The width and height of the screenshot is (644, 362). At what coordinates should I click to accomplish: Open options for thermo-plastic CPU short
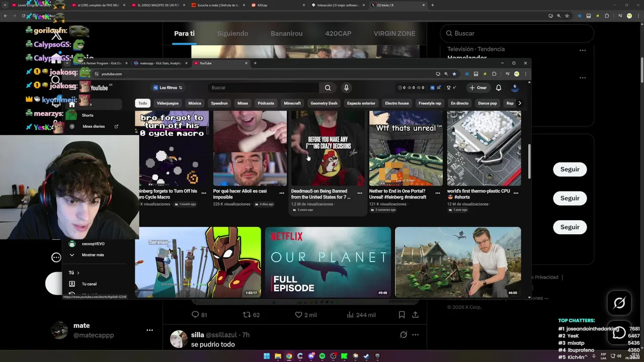516,193
